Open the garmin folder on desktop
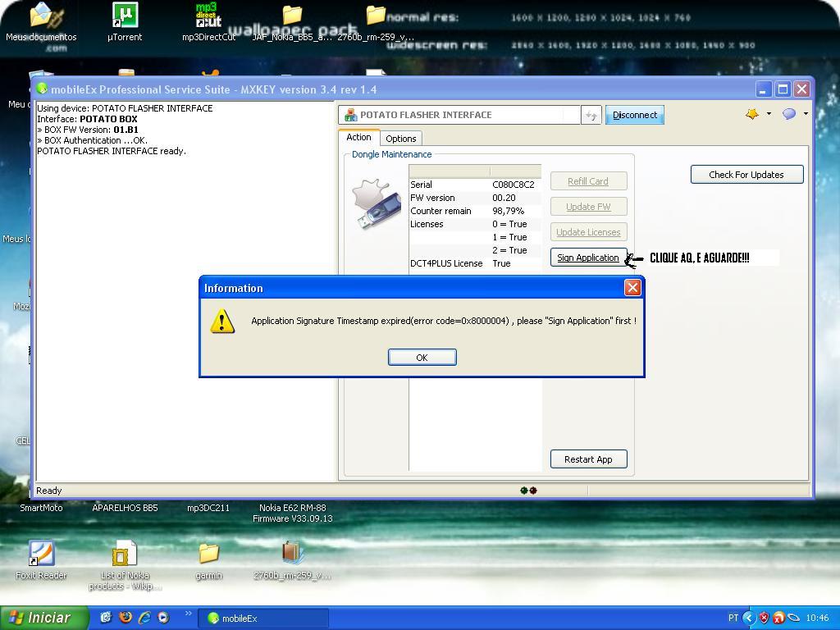 208,558
